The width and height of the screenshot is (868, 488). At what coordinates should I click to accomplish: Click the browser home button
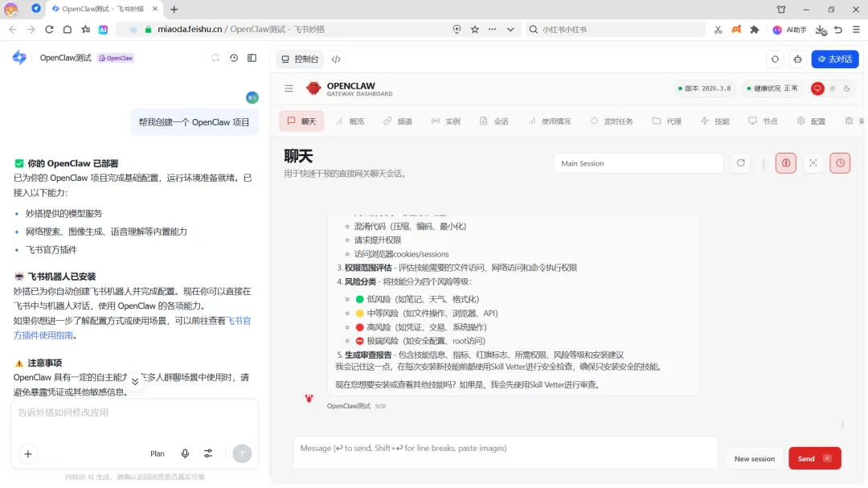tap(67, 30)
